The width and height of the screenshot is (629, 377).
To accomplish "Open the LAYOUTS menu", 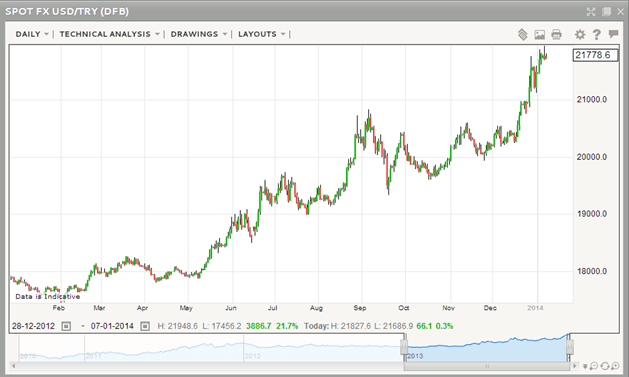I will tap(262, 34).
